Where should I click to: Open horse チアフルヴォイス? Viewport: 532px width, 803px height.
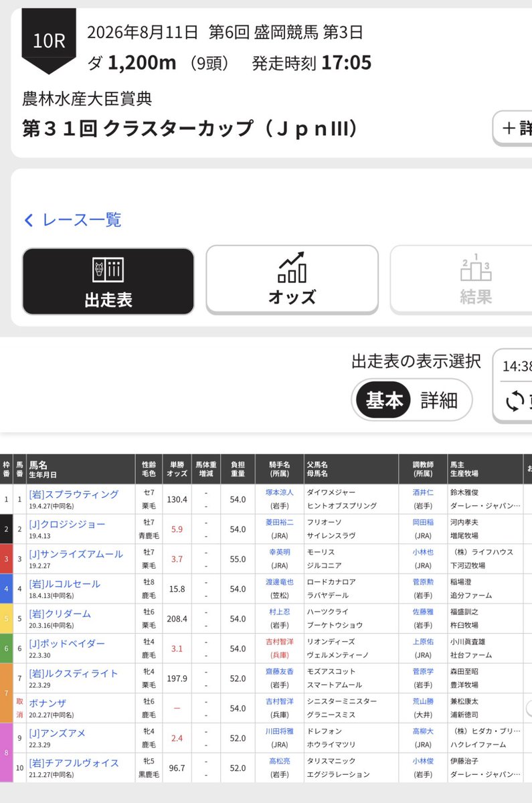74,763
